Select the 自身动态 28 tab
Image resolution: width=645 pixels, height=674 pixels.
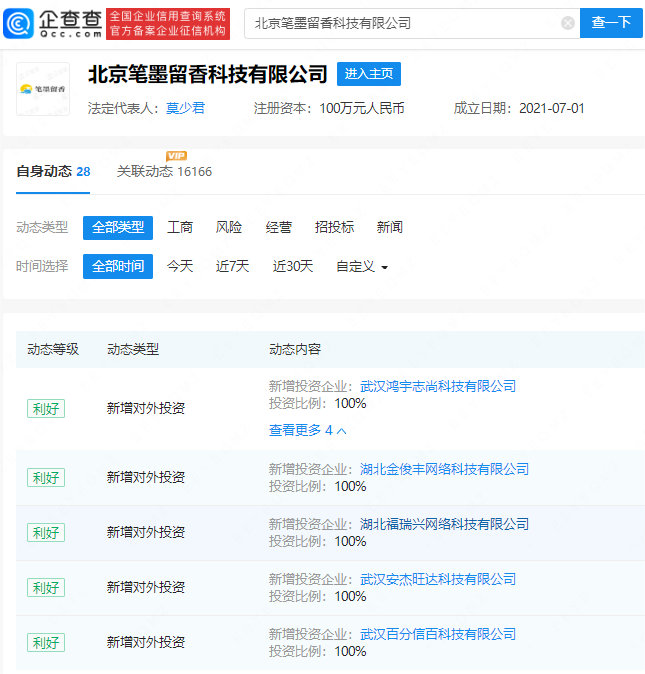coord(53,172)
